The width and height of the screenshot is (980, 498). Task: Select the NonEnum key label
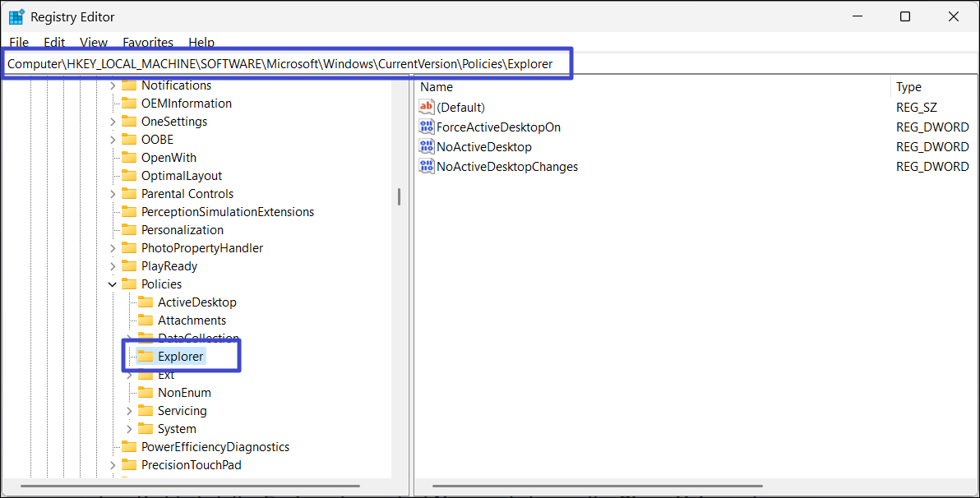184,393
